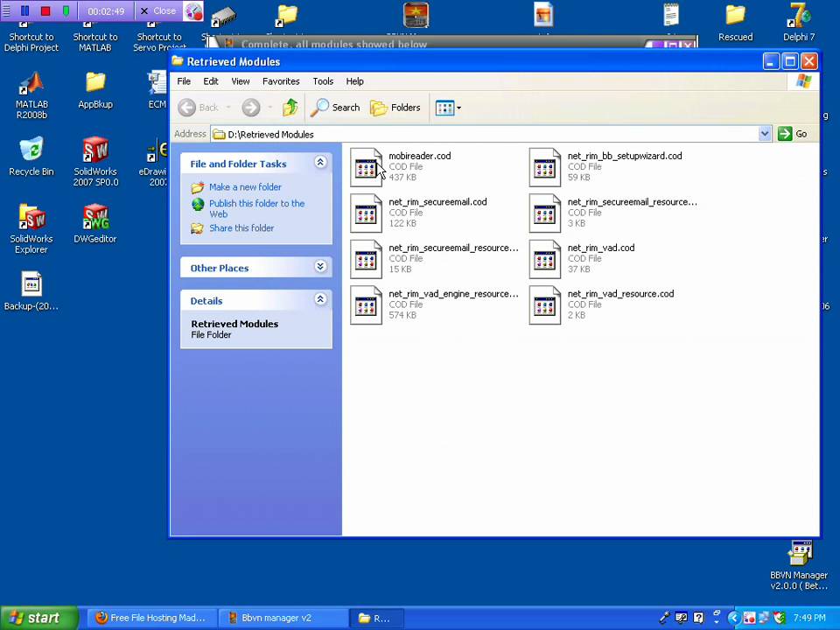
Task: Click the net_rim_bb_setupwizard.cod file name
Action: (x=625, y=156)
